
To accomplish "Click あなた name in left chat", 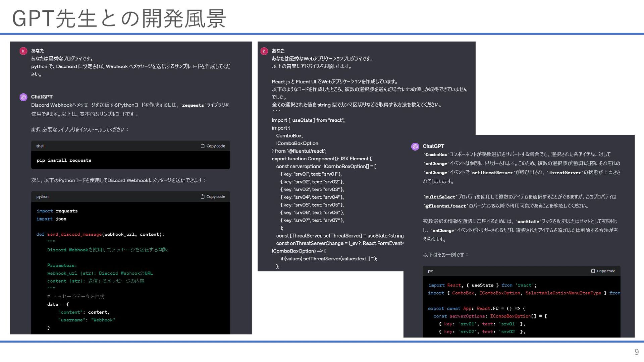I will point(38,51).
